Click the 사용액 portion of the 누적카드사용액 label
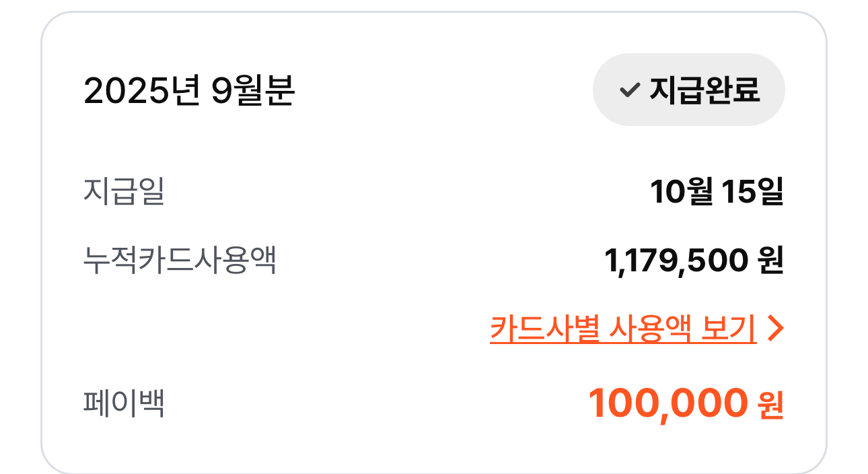This screenshot has height=474, width=868. [x=236, y=261]
